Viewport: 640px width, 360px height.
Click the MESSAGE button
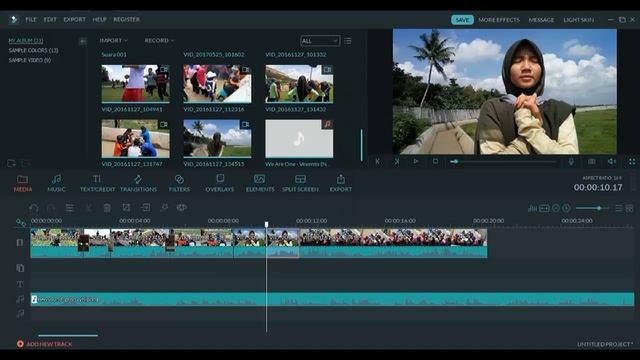tap(542, 20)
